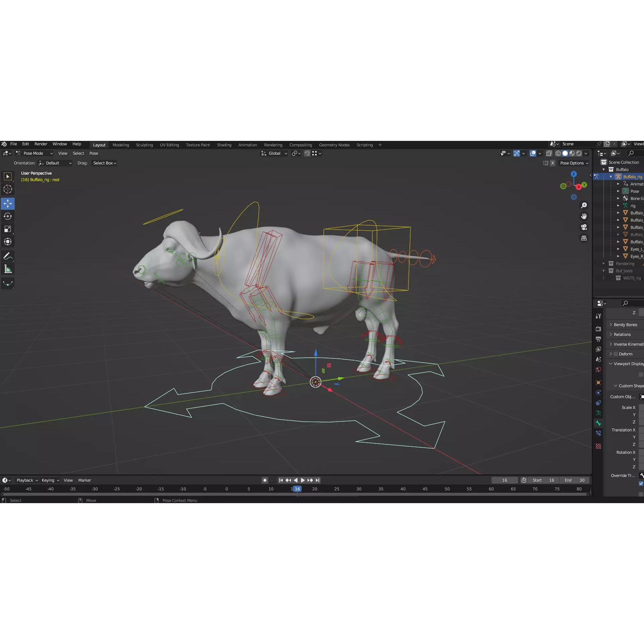This screenshot has width=644, height=644.
Task: Click the current frame field showing 16
Action: (505, 480)
